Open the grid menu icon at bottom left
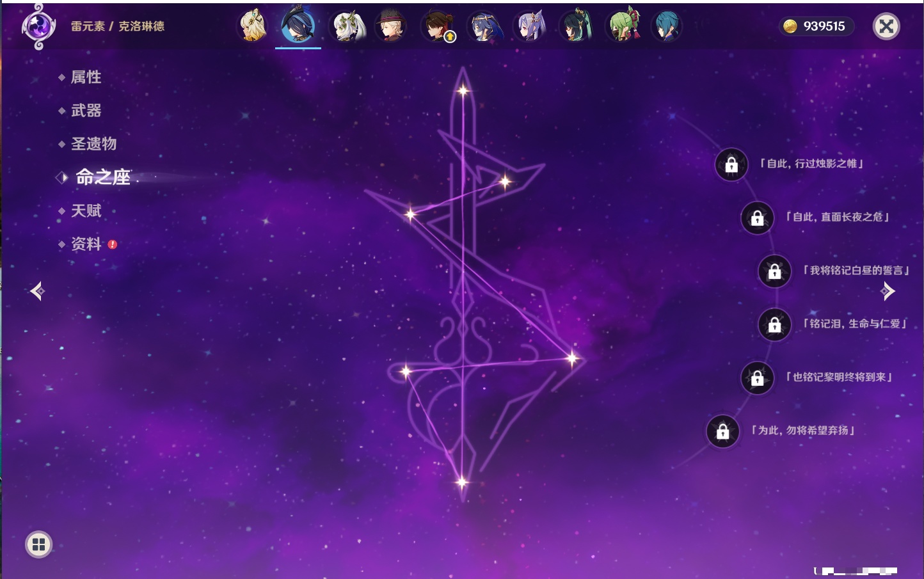The image size is (924, 579). (x=38, y=544)
